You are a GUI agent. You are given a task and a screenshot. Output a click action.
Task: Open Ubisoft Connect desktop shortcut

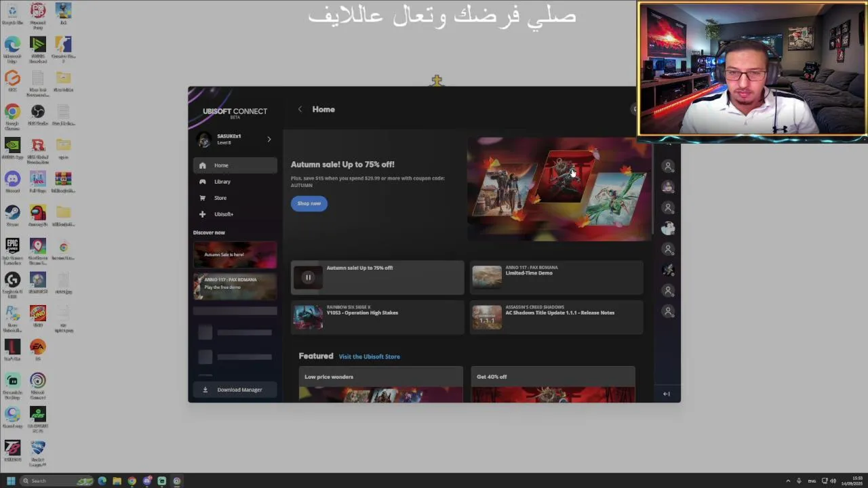pos(38,384)
